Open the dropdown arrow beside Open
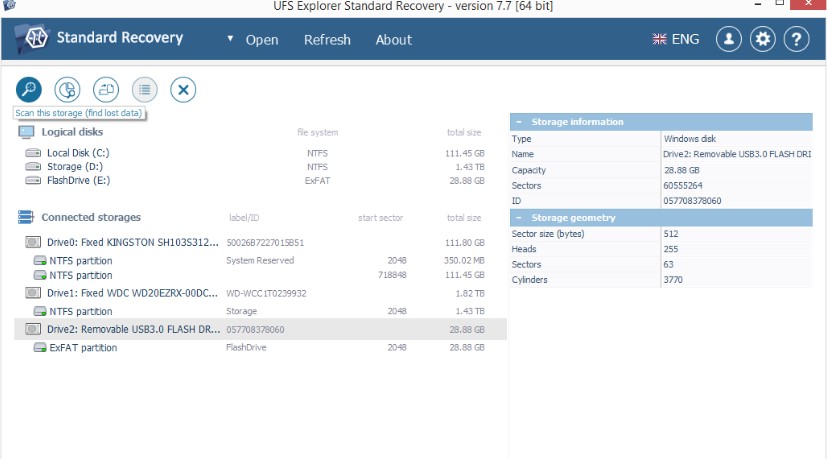 pyautogui.click(x=230, y=39)
